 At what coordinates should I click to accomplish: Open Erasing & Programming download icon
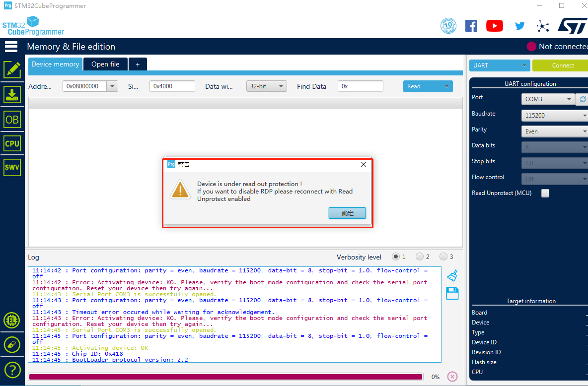pyautogui.click(x=12, y=94)
